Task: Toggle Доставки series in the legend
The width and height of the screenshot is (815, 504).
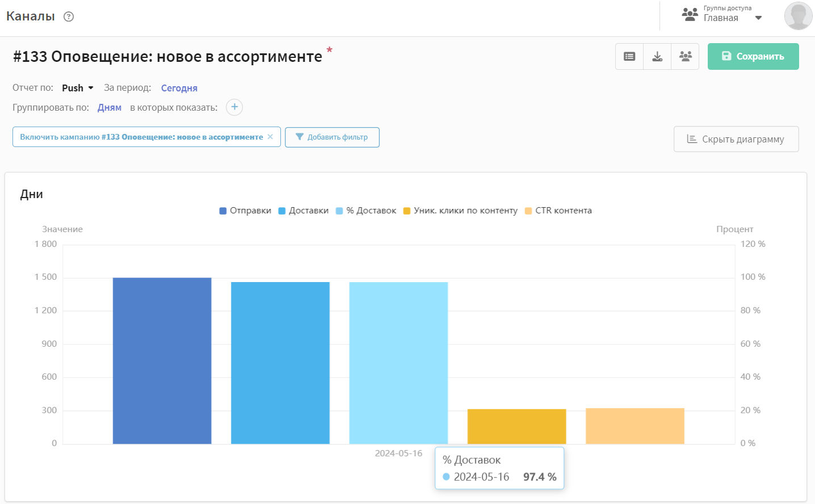Action: (303, 211)
